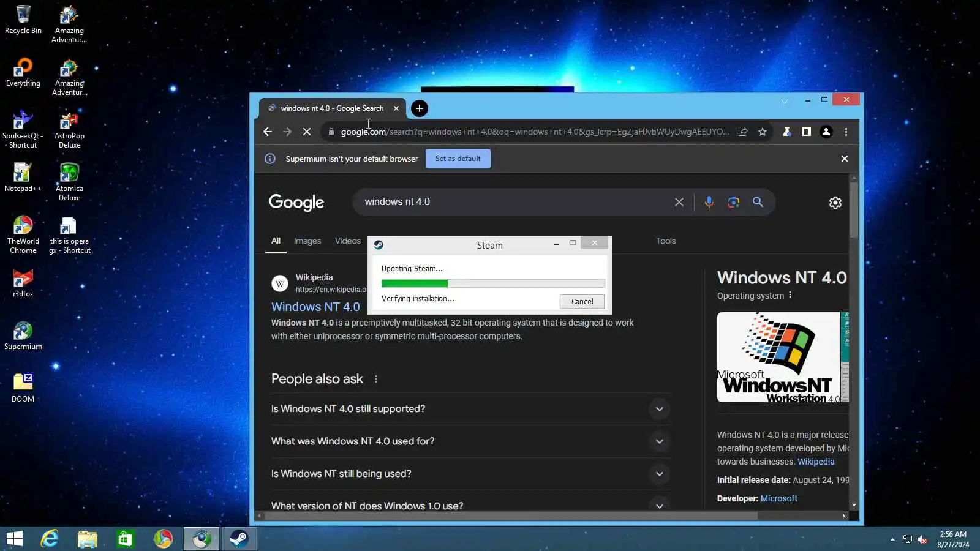Screen dimensions: 980x551
Task: Expand 'What was Windows NT 4.0 used for?'
Action: (x=471, y=441)
